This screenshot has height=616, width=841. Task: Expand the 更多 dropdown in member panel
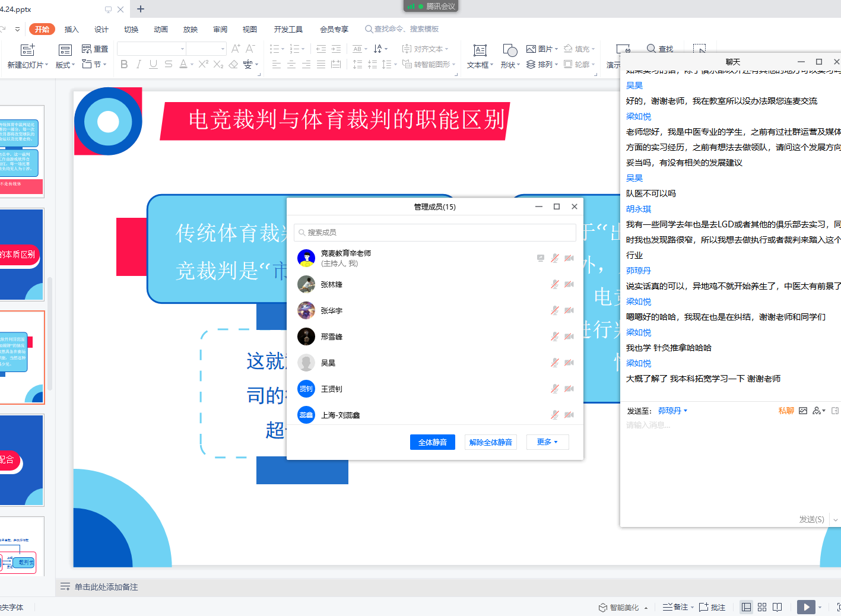coord(547,442)
